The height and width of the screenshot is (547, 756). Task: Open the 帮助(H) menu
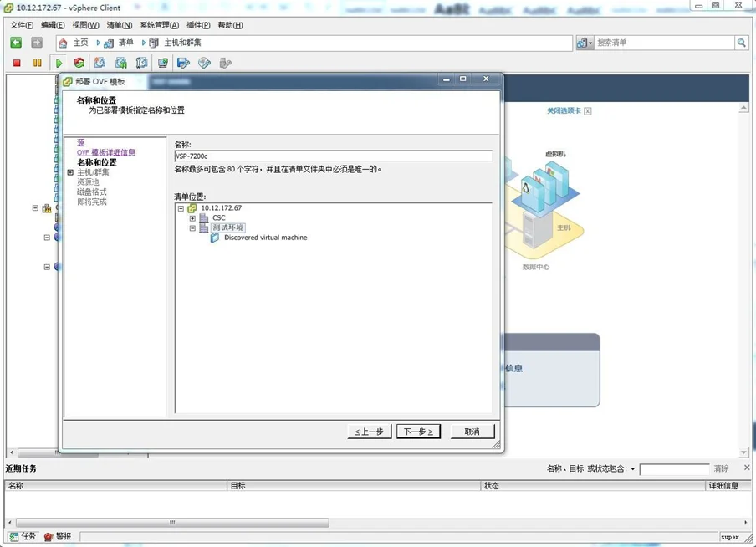point(230,25)
